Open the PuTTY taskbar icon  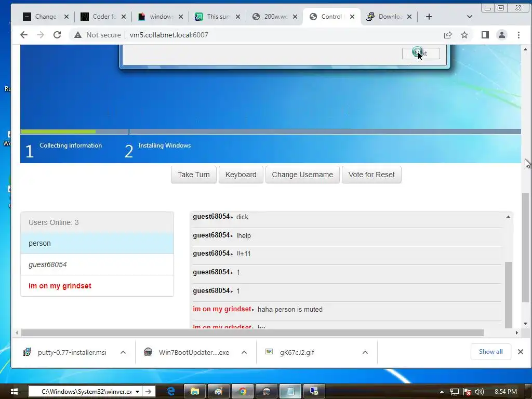click(314, 392)
